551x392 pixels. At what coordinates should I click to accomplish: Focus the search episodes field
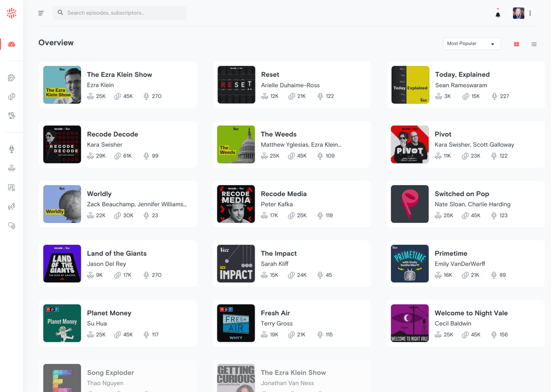[x=119, y=13]
